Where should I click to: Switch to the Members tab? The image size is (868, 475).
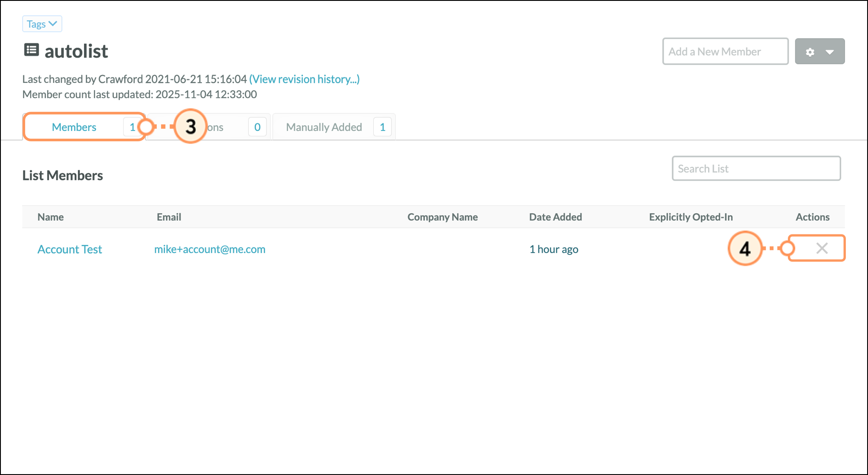[x=74, y=127]
